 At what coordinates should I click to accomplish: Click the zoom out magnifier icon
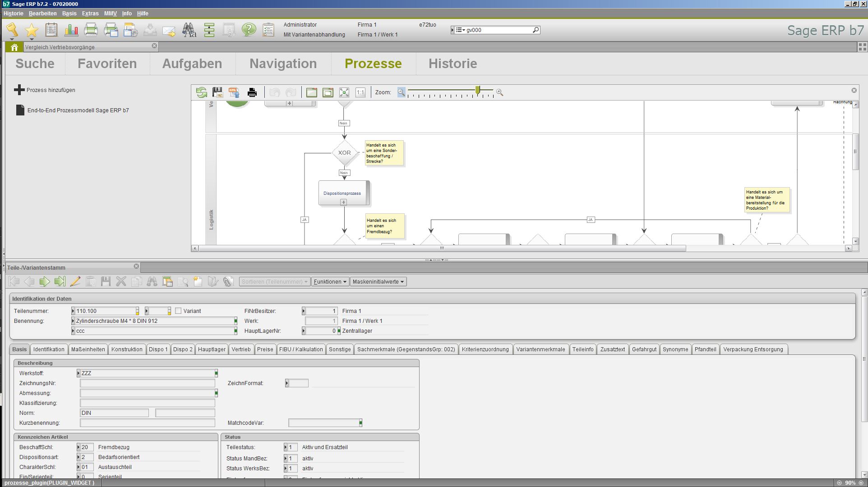point(401,92)
